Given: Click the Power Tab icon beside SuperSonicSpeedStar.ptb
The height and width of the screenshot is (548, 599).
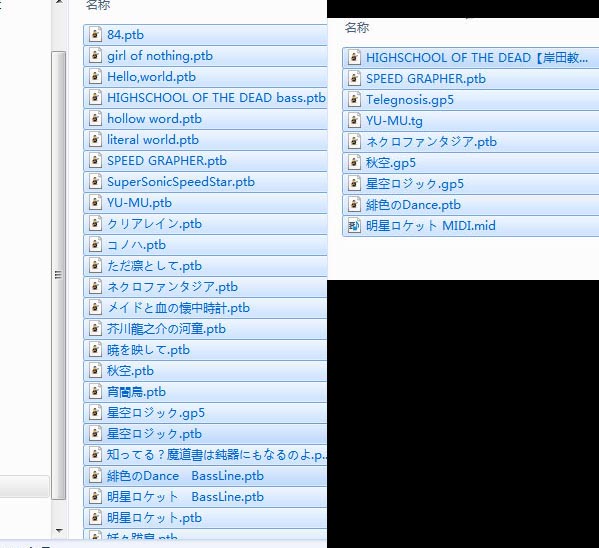Looking at the screenshot, I should (95, 182).
